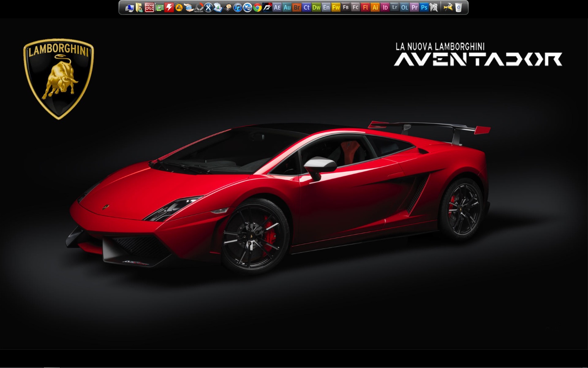The height and width of the screenshot is (368, 588).
Task: Launch Adobe InDesign (Id)
Action: (385, 7)
